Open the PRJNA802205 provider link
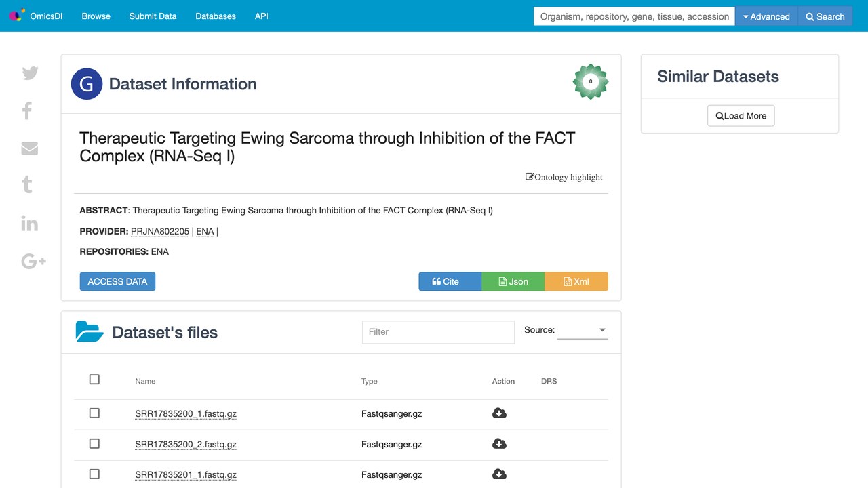This screenshot has height=488, width=868. [160, 231]
